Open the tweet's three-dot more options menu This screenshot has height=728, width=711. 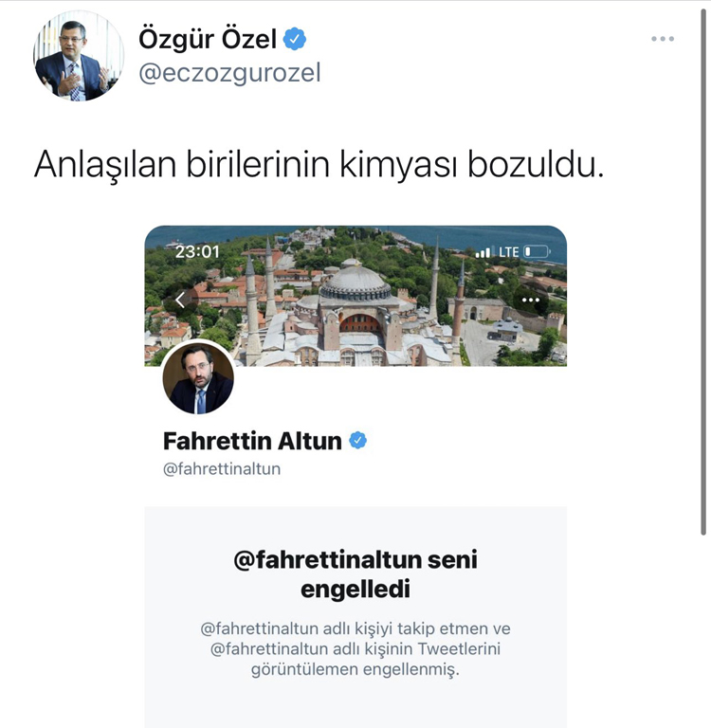[663, 39]
